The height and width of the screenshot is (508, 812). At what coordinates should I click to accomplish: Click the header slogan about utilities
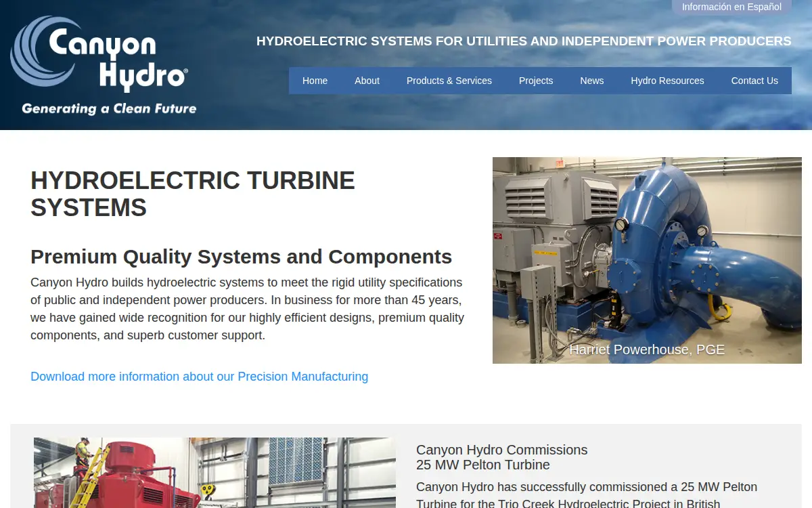524,41
